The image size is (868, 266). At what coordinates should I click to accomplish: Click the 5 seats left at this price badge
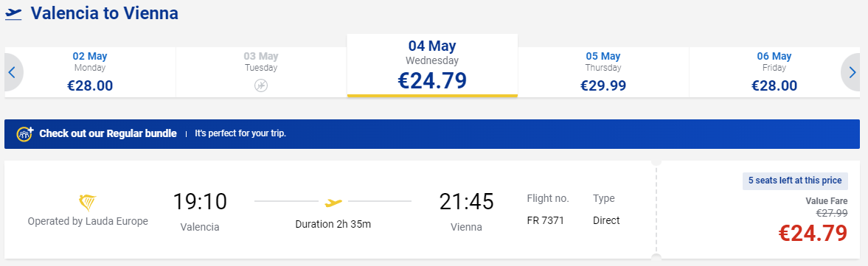795,181
